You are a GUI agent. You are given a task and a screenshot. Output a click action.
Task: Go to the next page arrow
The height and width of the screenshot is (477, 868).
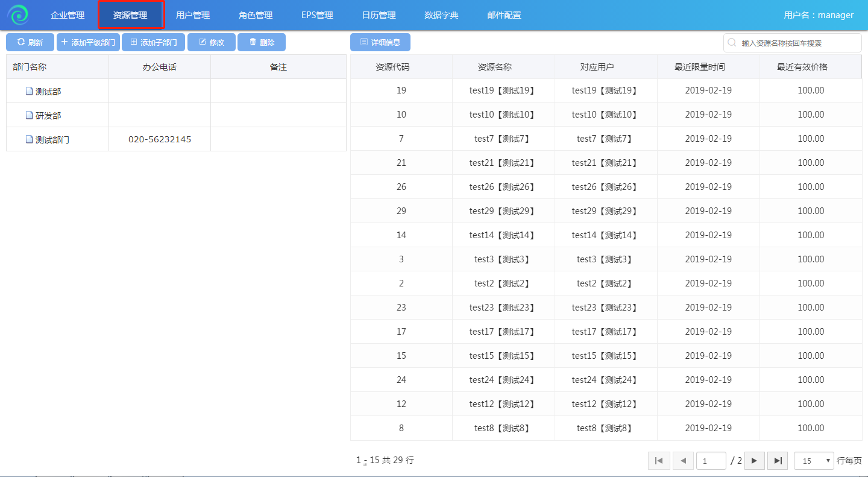coord(754,461)
